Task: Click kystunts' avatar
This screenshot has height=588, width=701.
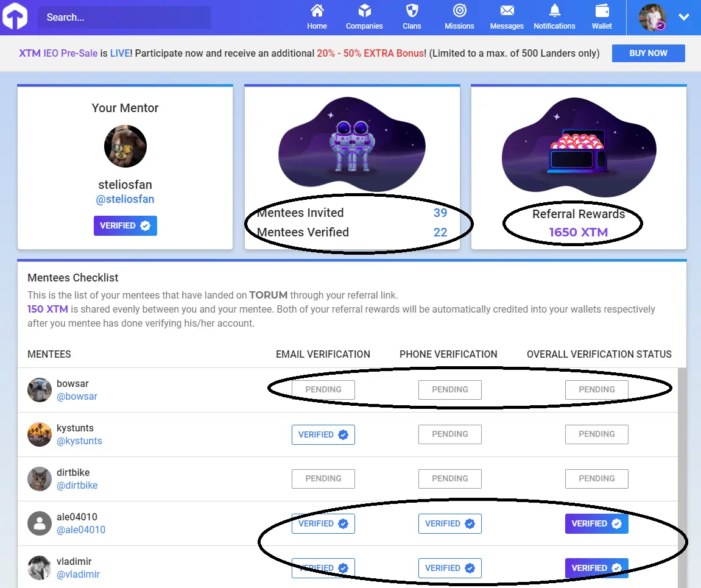Action: point(40,434)
